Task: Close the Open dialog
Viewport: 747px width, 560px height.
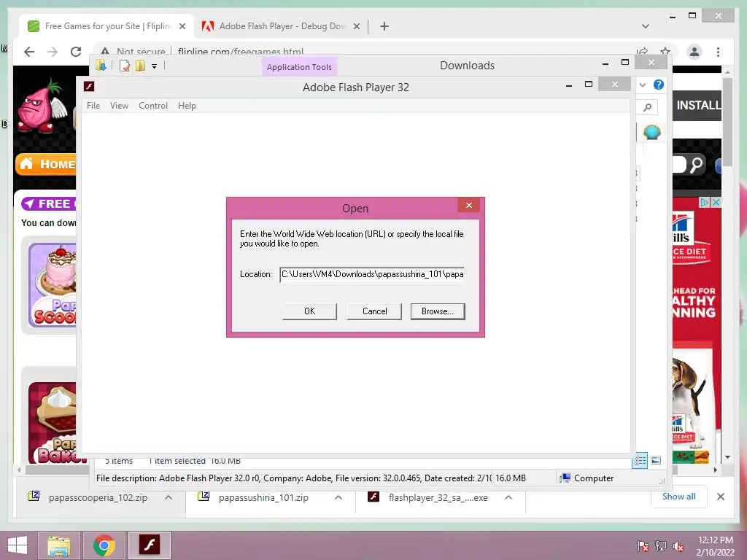Action: click(469, 205)
